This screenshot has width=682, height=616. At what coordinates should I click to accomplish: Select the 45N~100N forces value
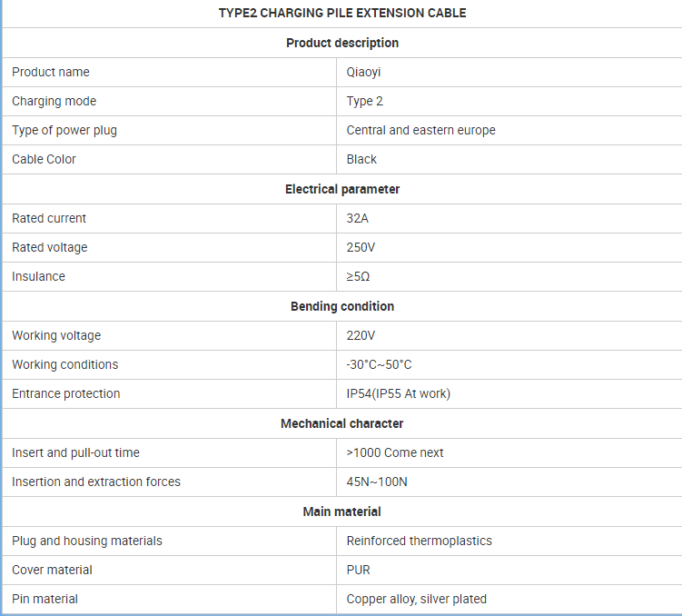coord(377,482)
